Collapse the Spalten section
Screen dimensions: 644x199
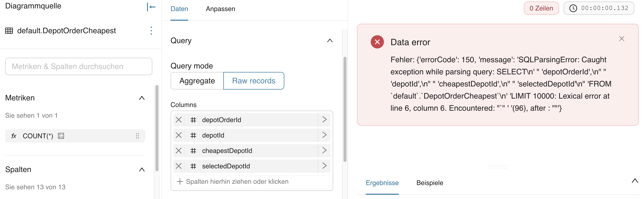[142, 170]
